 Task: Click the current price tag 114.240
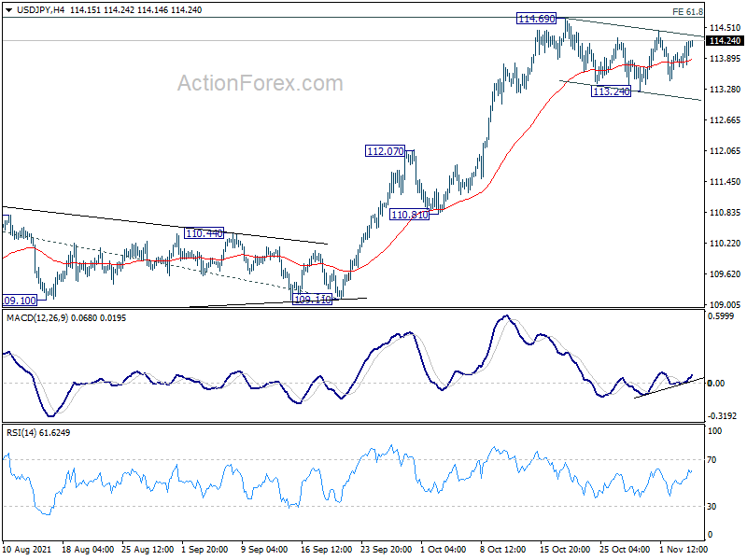725,40
